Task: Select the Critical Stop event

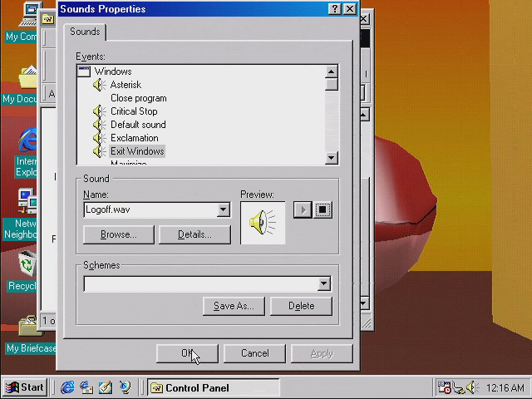Action: [134, 111]
